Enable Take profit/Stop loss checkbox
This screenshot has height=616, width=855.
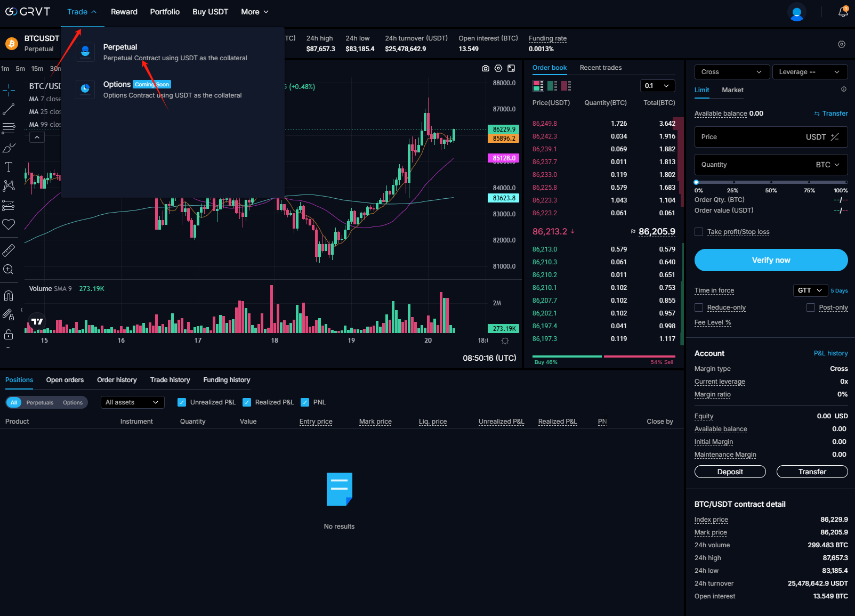tap(699, 232)
